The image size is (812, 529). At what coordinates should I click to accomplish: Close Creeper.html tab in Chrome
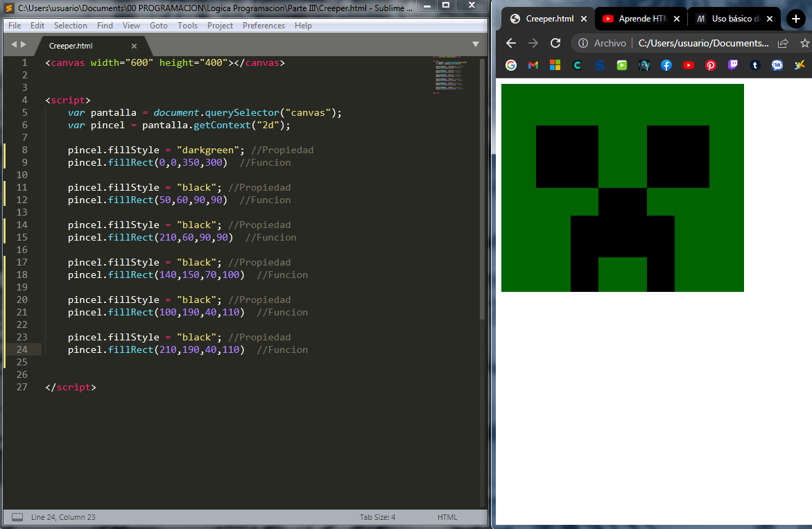(584, 19)
